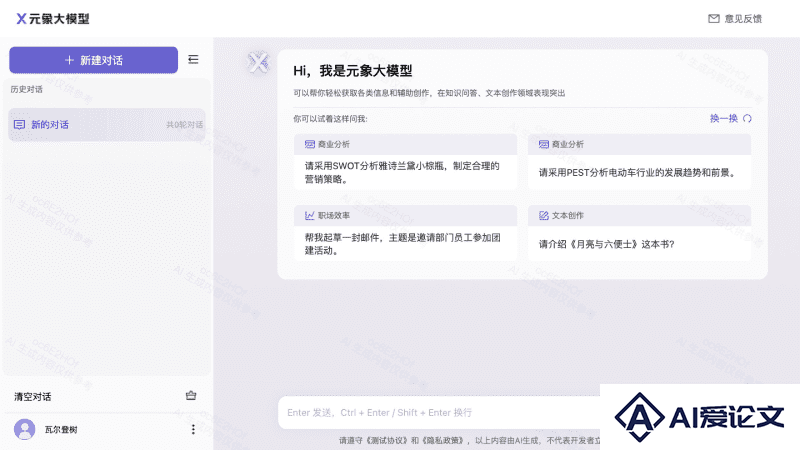Click the clear-conversation eraser icon
This screenshot has width=800, height=450.
point(191,395)
